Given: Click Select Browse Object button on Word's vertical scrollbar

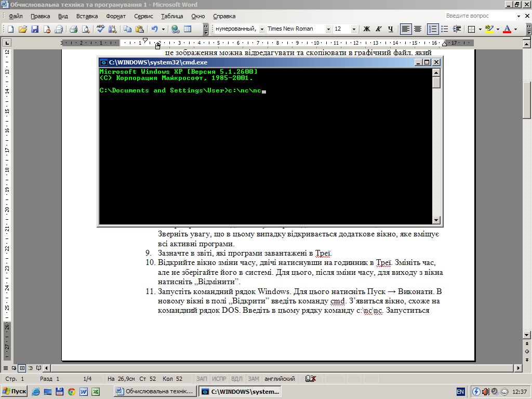Looking at the screenshot, I should 527,352.
